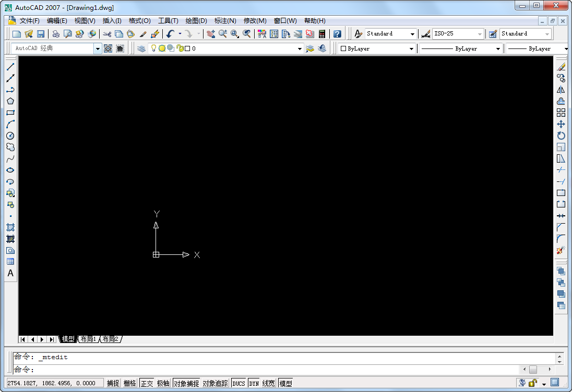The image size is (572, 392).
Task: Open the layer selection dropdown
Action: (300, 48)
